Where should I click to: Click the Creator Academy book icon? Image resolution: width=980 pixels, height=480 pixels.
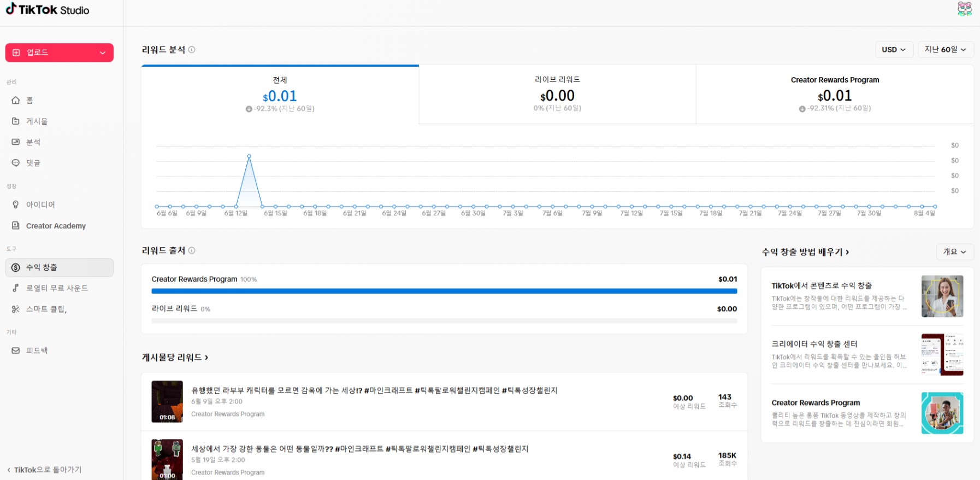tap(16, 226)
